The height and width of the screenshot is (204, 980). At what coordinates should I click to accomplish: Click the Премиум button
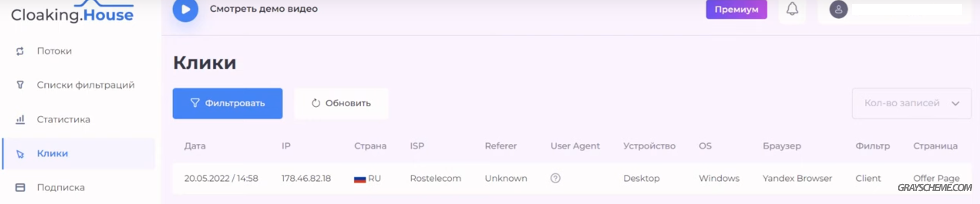click(736, 9)
